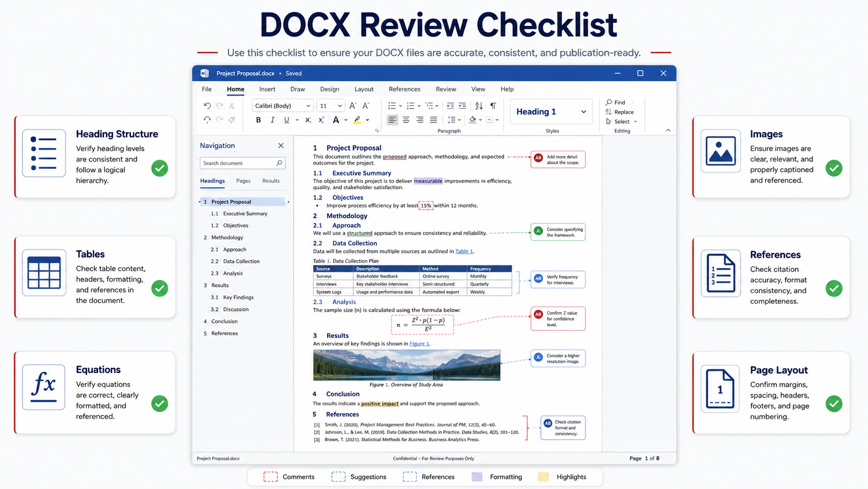The image size is (868, 489).
Task: Click the Replace button
Action: 620,112
